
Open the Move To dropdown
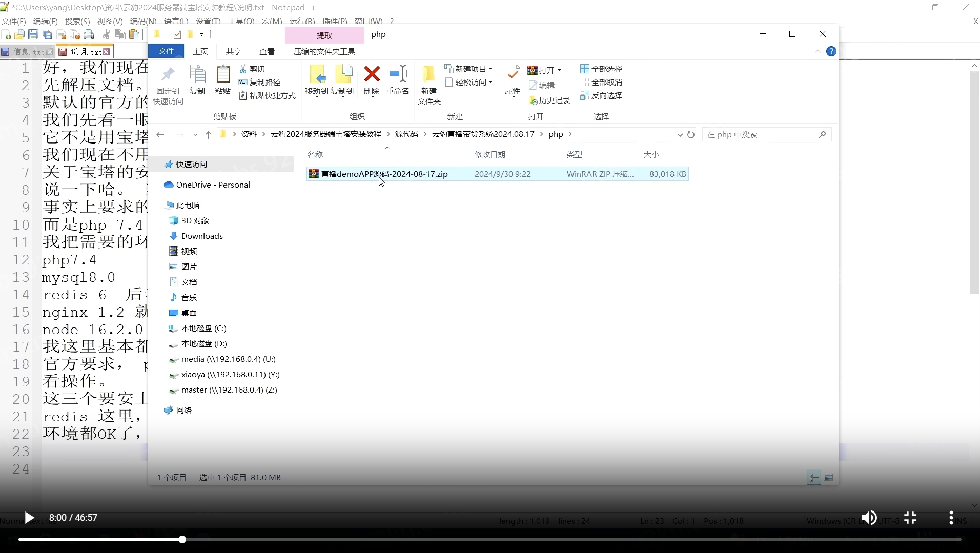[x=316, y=96]
